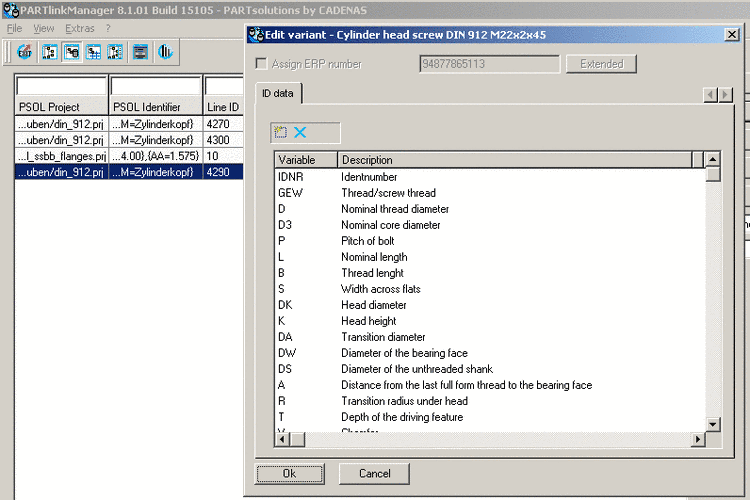The height and width of the screenshot is (500, 750).
Task: Click the horizontal scroll right arrow
Action: coord(698,439)
